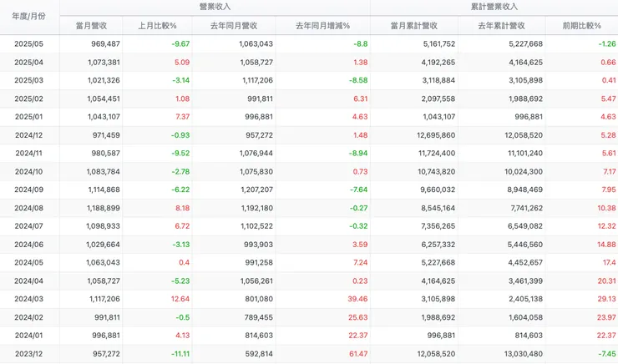The width and height of the screenshot is (618, 364).
Task: Select the 2024/03 row date cell
Action: coord(28,299)
